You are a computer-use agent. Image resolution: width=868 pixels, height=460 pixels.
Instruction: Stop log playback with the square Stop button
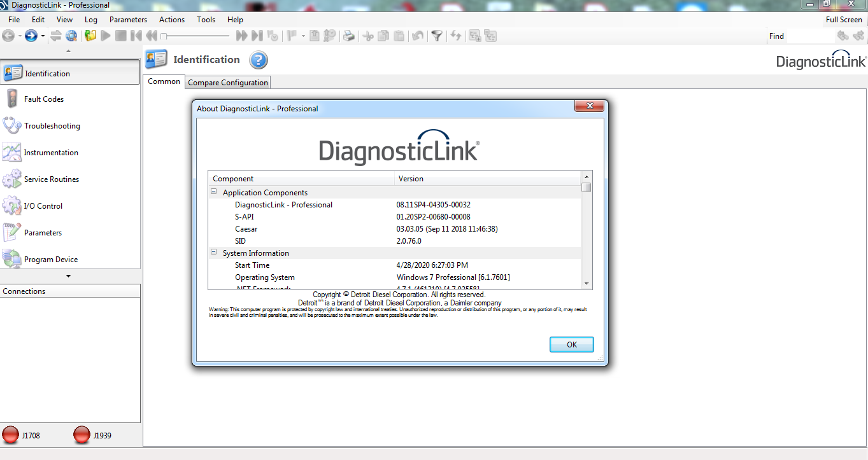[x=121, y=36]
